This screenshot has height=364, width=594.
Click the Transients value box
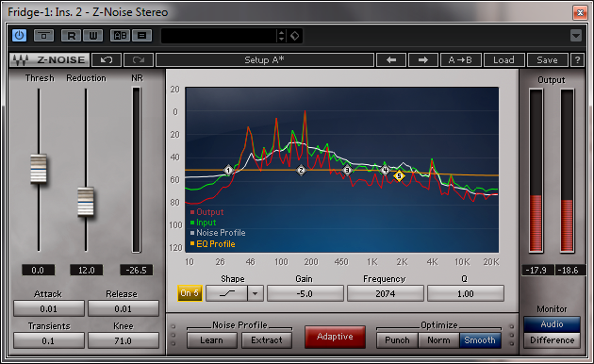tap(49, 340)
